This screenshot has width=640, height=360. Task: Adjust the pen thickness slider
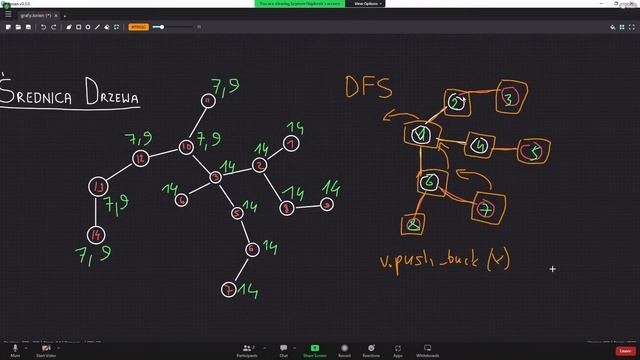(x=173, y=27)
